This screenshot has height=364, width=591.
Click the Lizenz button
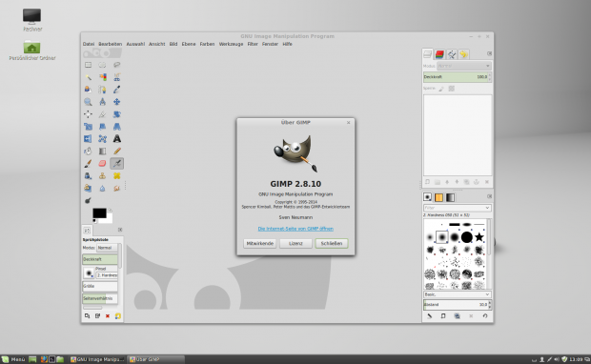point(295,243)
